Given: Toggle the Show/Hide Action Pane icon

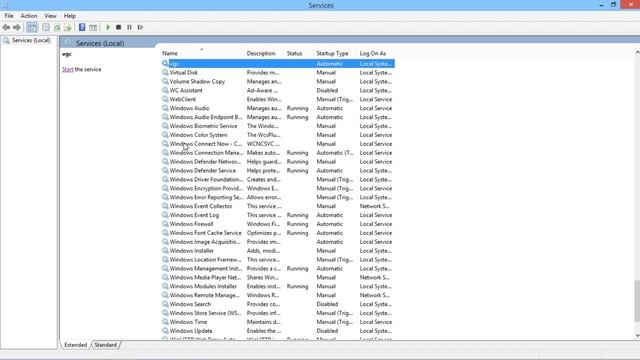Looking at the screenshot, I should (93, 27).
